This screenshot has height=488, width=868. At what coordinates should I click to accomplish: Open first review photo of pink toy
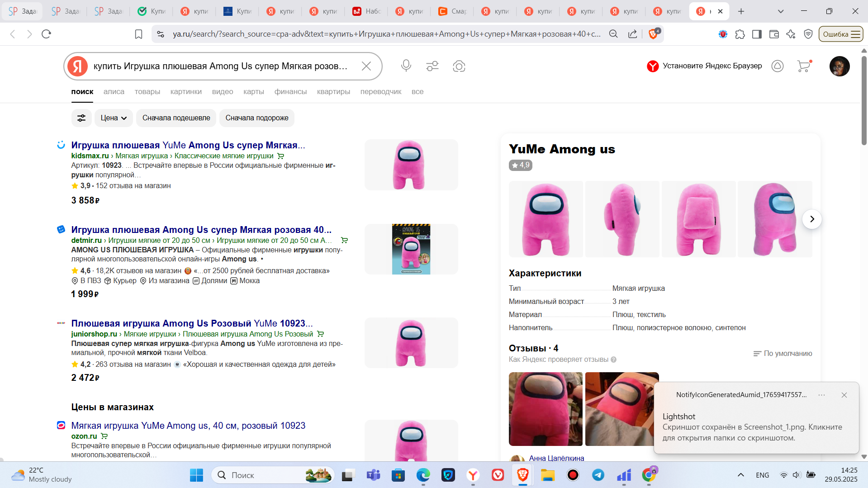(x=545, y=409)
